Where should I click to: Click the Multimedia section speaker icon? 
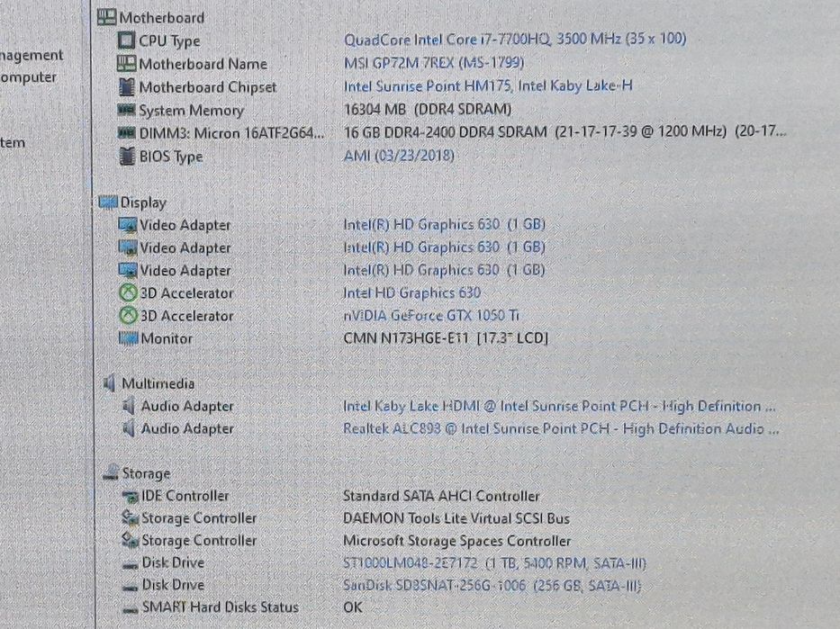point(109,382)
